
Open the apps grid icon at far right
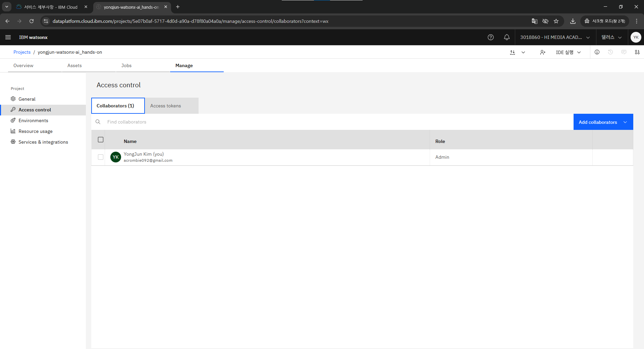coord(637,52)
